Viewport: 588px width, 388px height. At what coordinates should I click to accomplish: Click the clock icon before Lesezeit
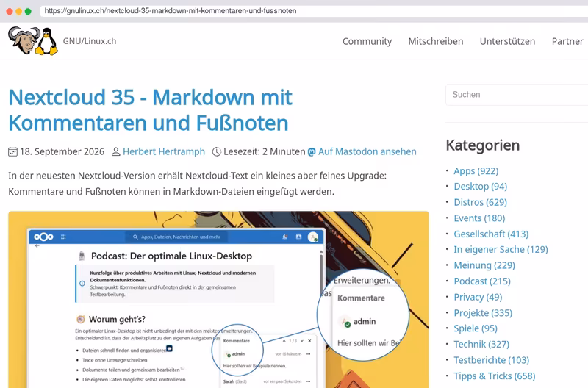point(217,152)
